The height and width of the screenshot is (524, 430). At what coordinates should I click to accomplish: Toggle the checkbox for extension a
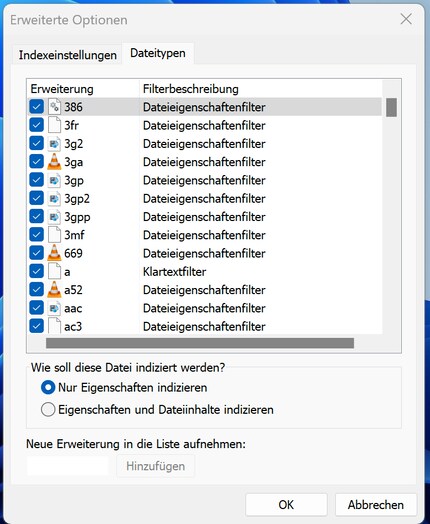coord(36,271)
